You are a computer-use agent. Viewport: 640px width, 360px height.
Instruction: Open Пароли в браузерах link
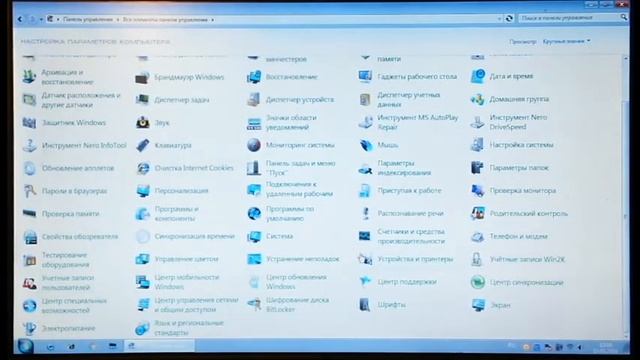tap(74, 191)
